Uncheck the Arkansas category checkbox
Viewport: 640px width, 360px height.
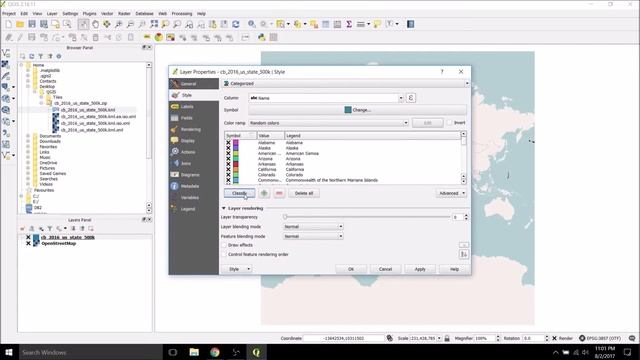[x=229, y=164]
